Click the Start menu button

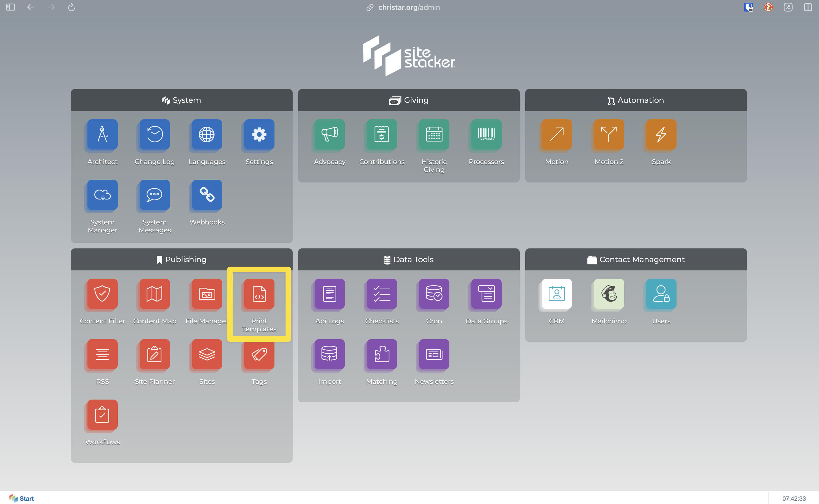pos(22,498)
